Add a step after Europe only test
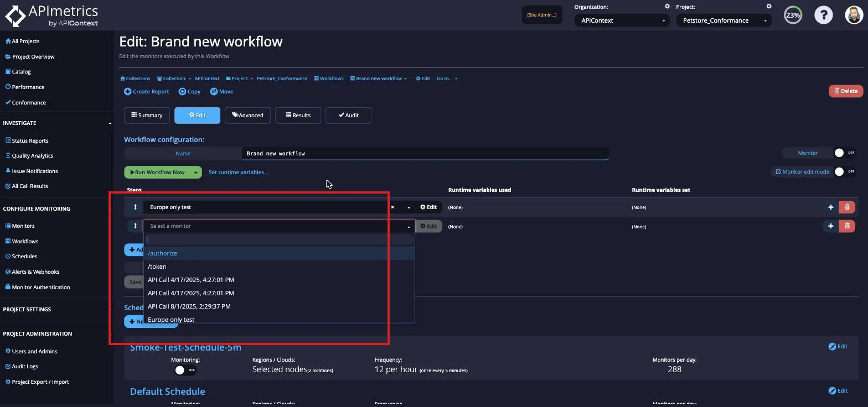The image size is (868, 407). [x=830, y=207]
